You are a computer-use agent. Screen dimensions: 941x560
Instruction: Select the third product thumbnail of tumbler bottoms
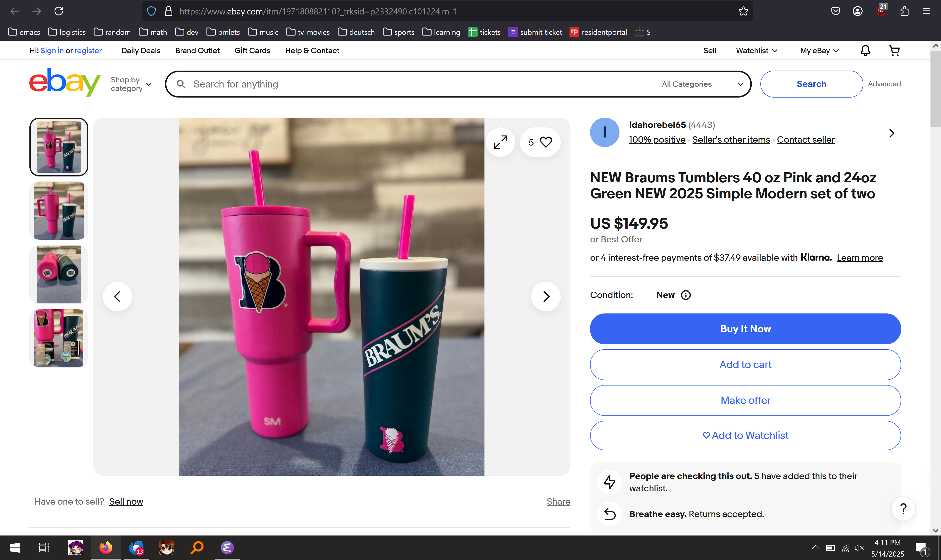[x=59, y=274]
